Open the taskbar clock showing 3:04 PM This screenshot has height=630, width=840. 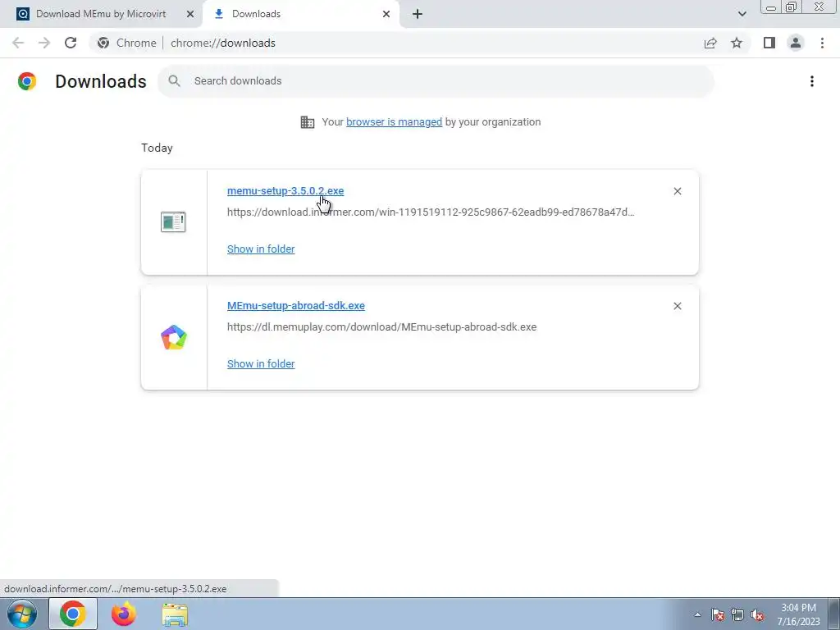point(798,614)
